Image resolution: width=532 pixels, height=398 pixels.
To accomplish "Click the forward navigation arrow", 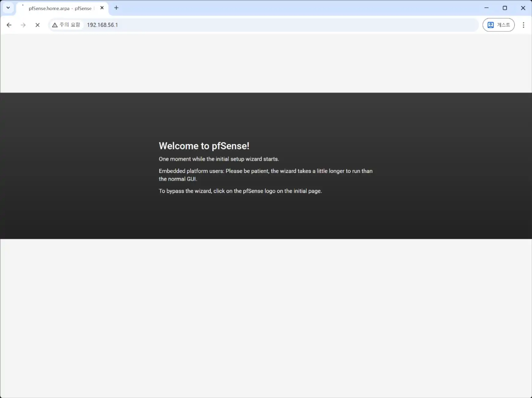I will pos(23,25).
